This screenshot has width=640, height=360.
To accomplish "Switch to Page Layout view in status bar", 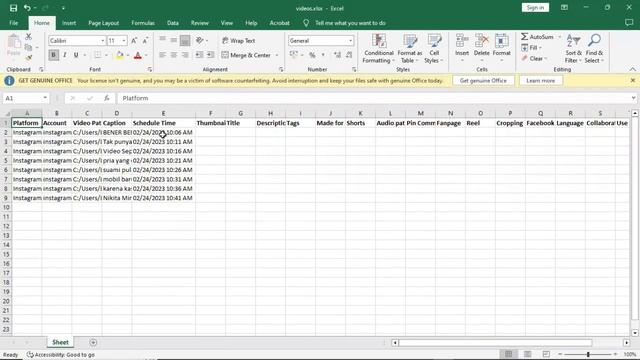I will (x=527, y=354).
